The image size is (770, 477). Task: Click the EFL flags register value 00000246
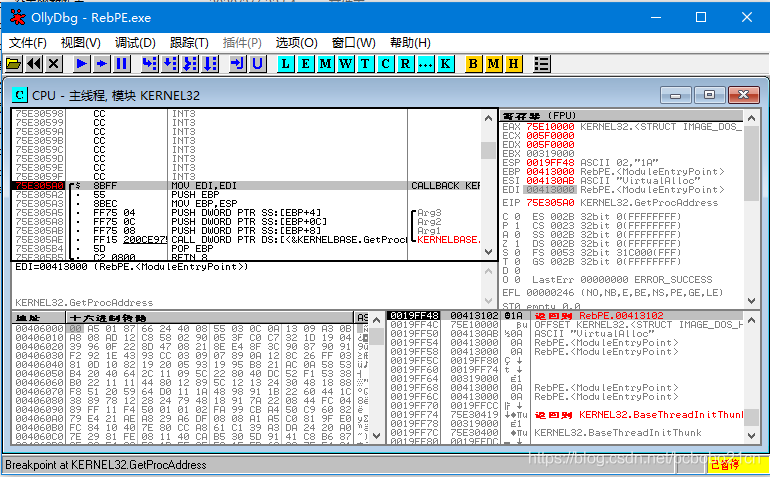550,292
